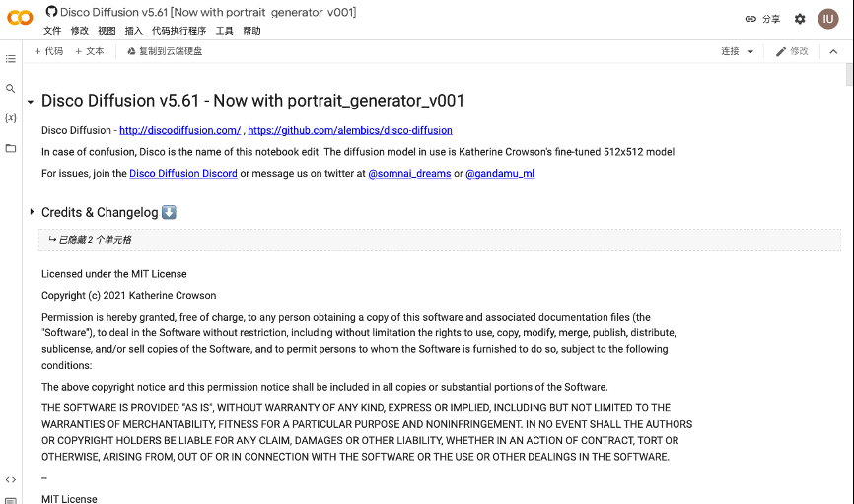Click the vertical scrollbar thumb
Viewport: 854px width, 504px height.
[x=849, y=75]
